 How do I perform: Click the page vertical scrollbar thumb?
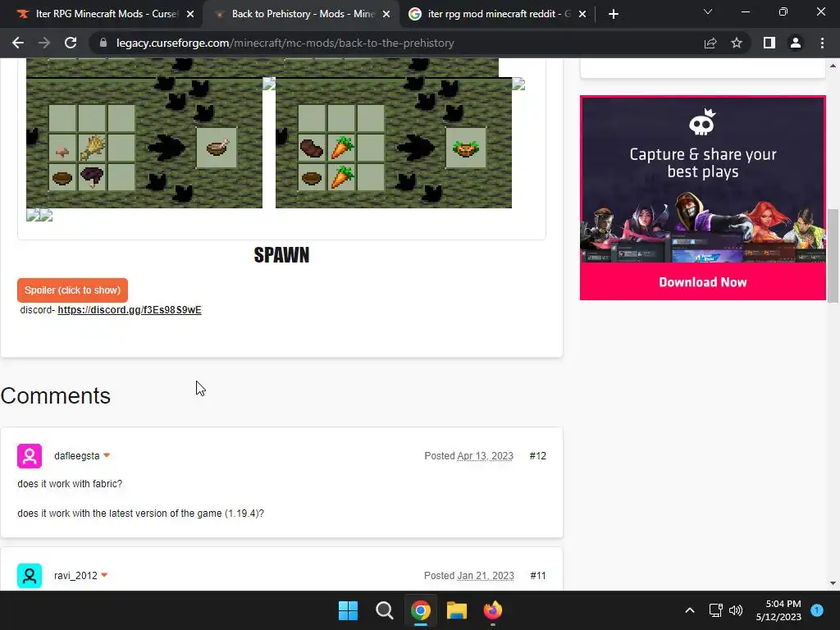click(833, 255)
